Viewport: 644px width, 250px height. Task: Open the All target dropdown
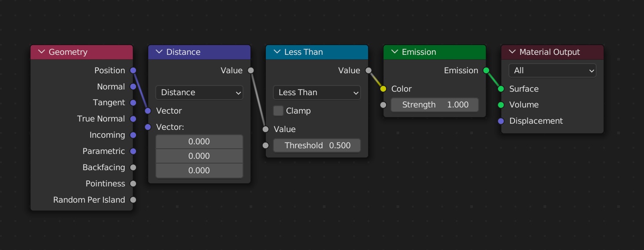coord(552,70)
